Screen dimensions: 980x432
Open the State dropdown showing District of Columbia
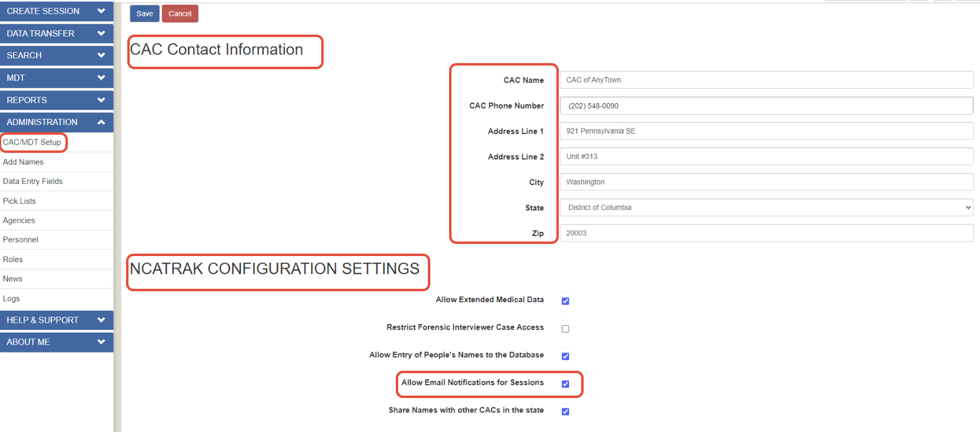click(x=767, y=208)
